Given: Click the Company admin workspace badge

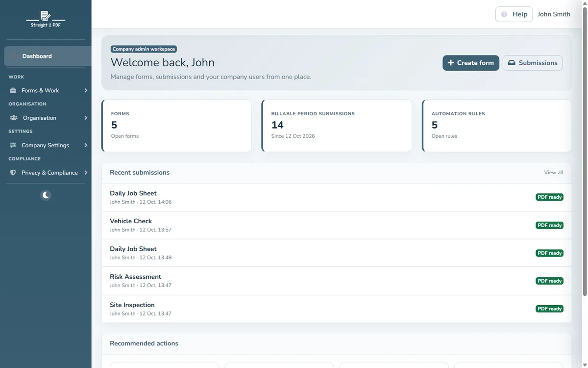Looking at the screenshot, I should (x=144, y=49).
